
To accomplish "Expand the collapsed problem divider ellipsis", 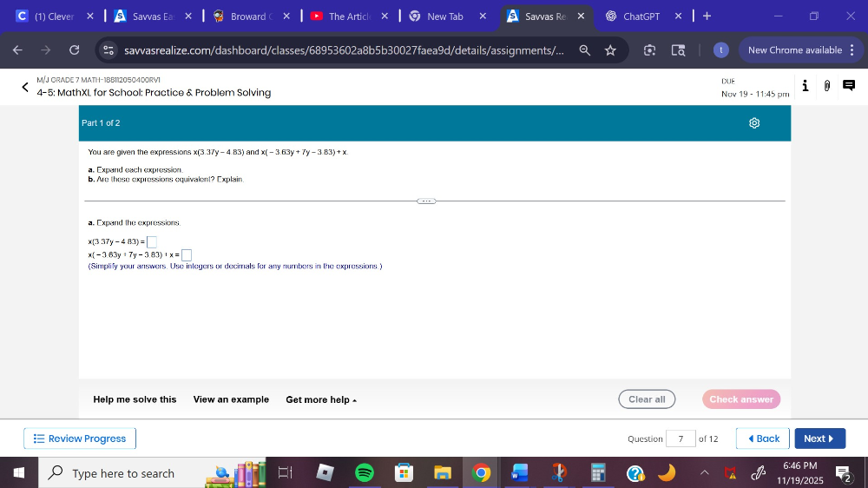I will [426, 201].
